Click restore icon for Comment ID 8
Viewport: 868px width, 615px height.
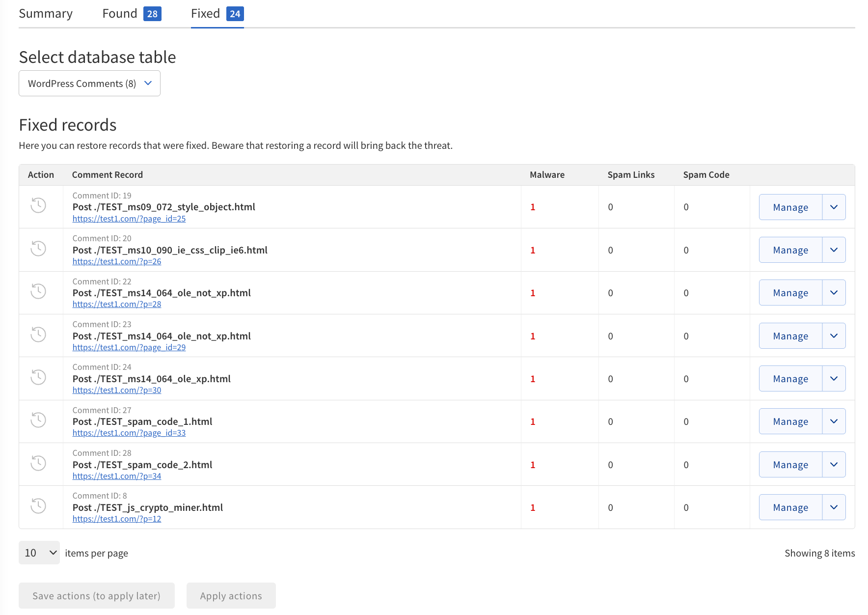(x=38, y=506)
